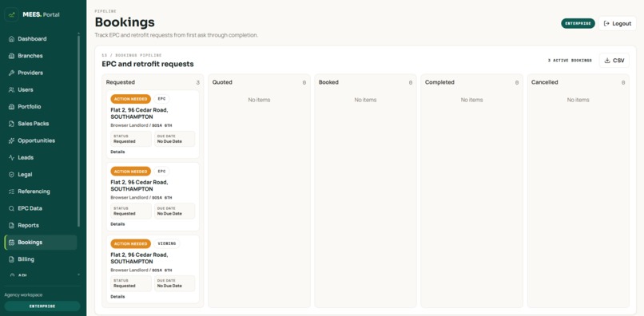Screen dimensions: 644x316
Task: Open the Legal section
Action: tap(41, 175)
